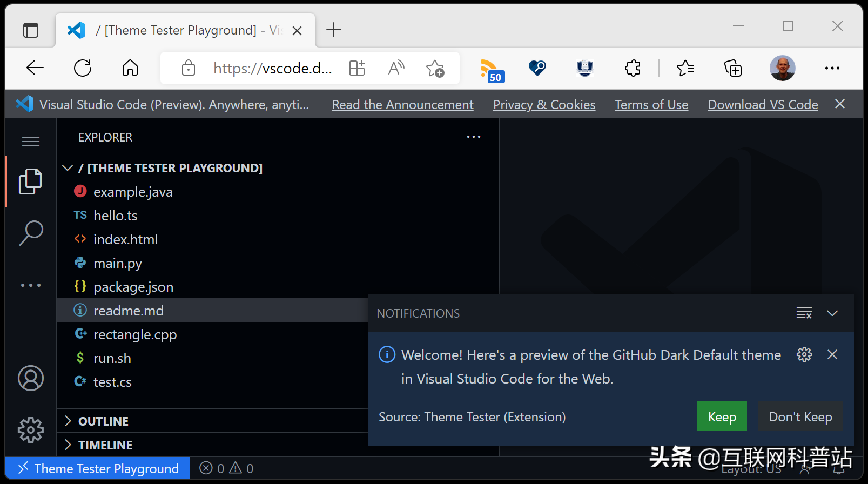Open Download VS Code link
Screen dimensions: 868x484
(x=763, y=104)
